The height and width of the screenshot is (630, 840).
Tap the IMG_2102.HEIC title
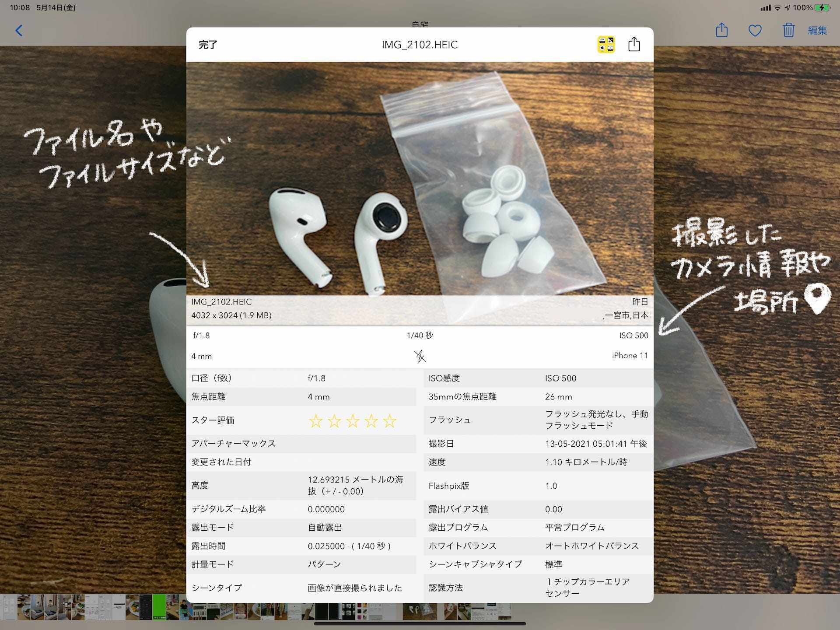click(420, 45)
